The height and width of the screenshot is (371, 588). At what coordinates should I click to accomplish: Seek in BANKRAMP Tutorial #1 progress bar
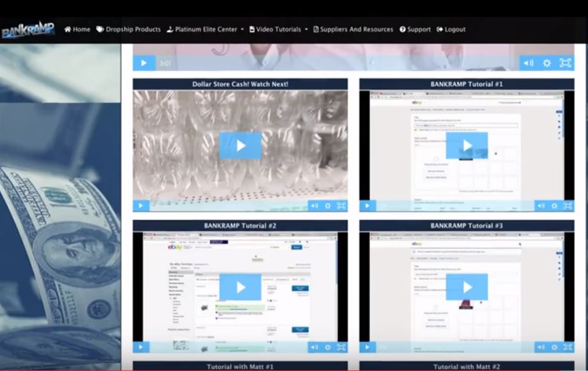tap(455, 205)
